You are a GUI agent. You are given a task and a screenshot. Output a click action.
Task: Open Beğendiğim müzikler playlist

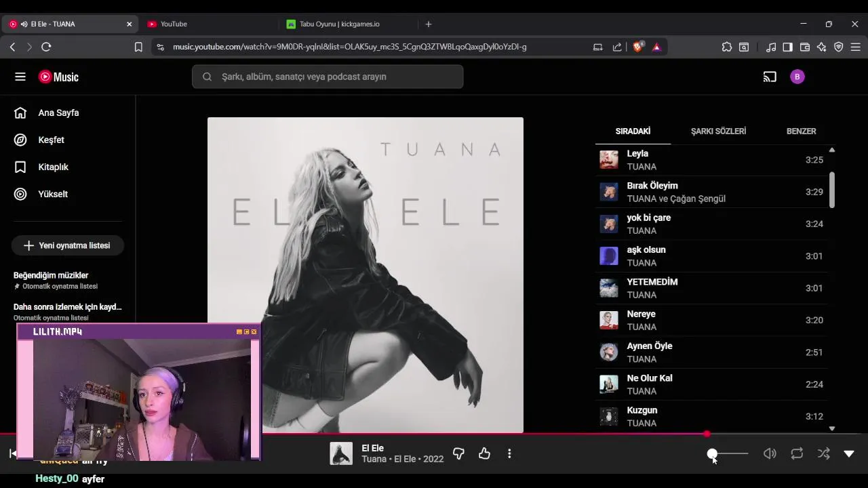(68, 280)
